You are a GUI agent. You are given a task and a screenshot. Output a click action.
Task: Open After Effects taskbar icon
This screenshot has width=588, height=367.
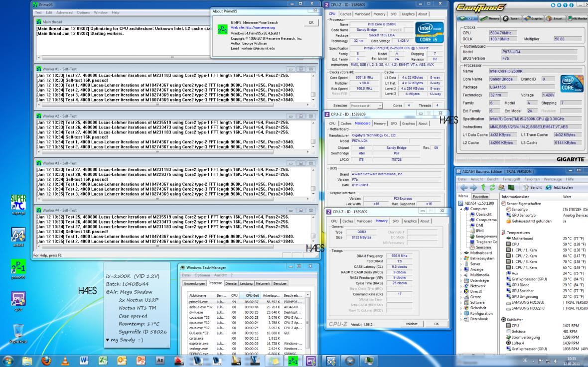(160, 361)
